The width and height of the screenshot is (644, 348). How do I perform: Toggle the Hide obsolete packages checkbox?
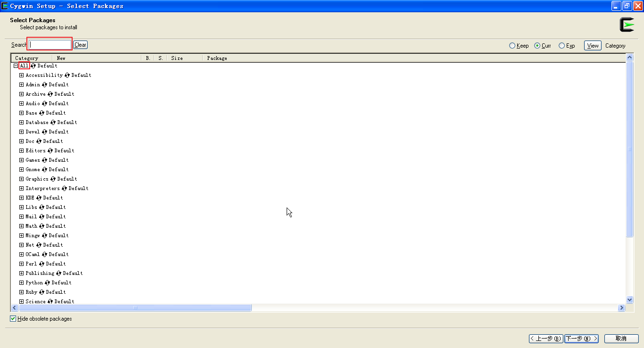point(13,319)
